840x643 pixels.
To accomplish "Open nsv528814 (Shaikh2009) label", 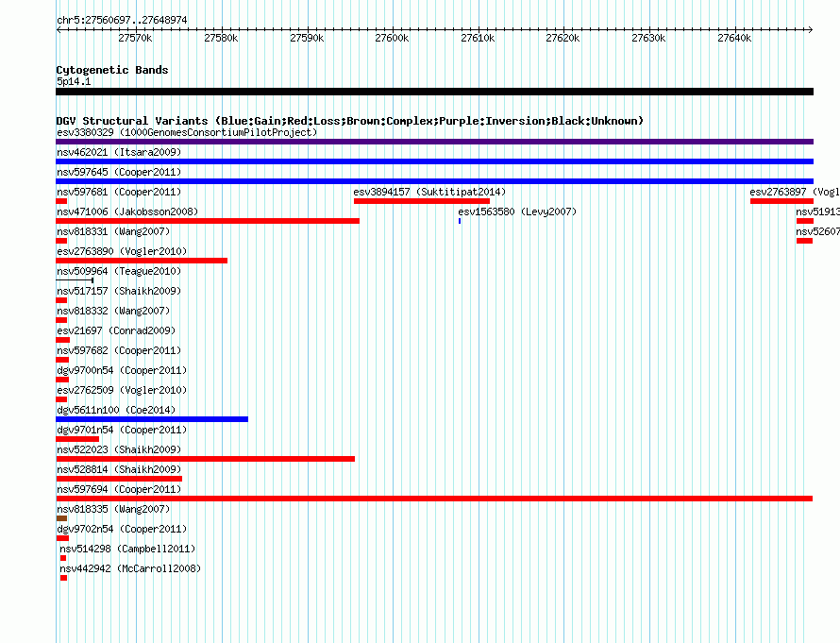I will coord(119,469).
